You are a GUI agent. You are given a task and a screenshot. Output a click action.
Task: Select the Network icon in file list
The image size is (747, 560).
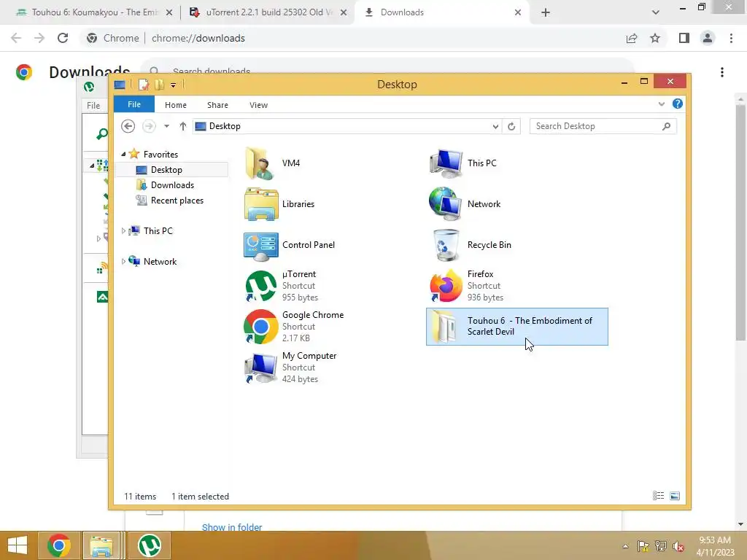pos(445,204)
